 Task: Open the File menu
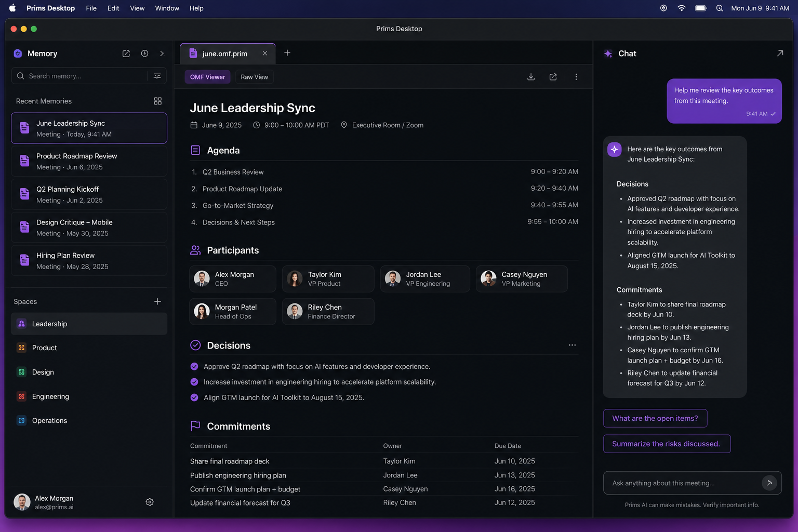pyautogui.click(x=91, y=8)
